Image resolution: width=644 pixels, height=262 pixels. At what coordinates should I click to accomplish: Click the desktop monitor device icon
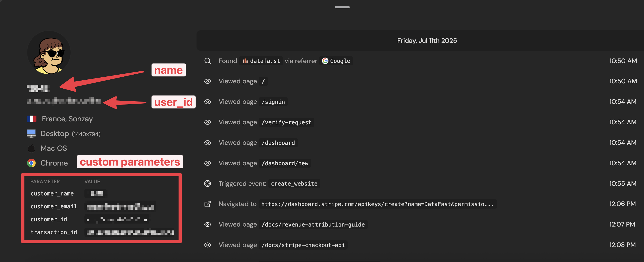32,134
